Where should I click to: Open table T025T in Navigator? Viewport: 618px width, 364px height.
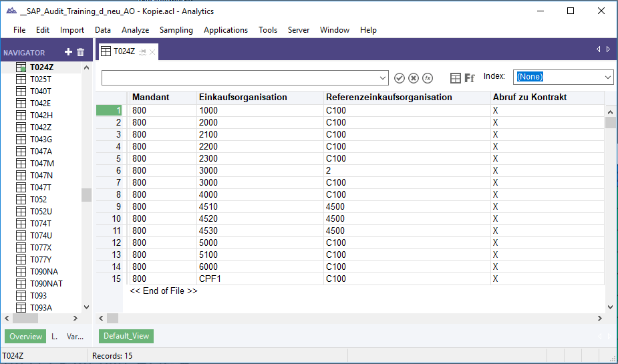pyautogui.click(x=41, y=79)
